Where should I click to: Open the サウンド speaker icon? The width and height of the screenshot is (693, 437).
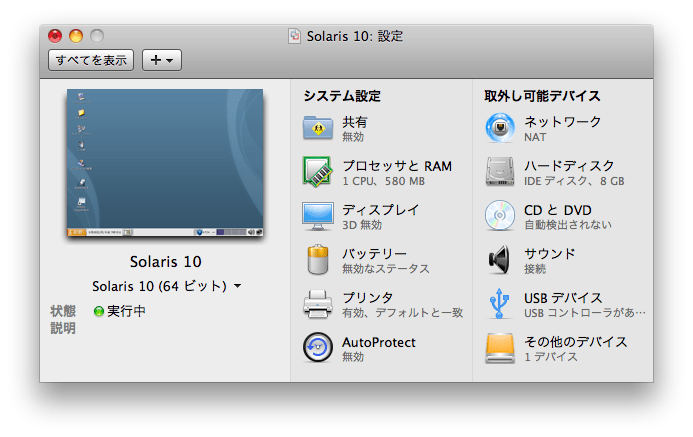(x=500, y=260)
